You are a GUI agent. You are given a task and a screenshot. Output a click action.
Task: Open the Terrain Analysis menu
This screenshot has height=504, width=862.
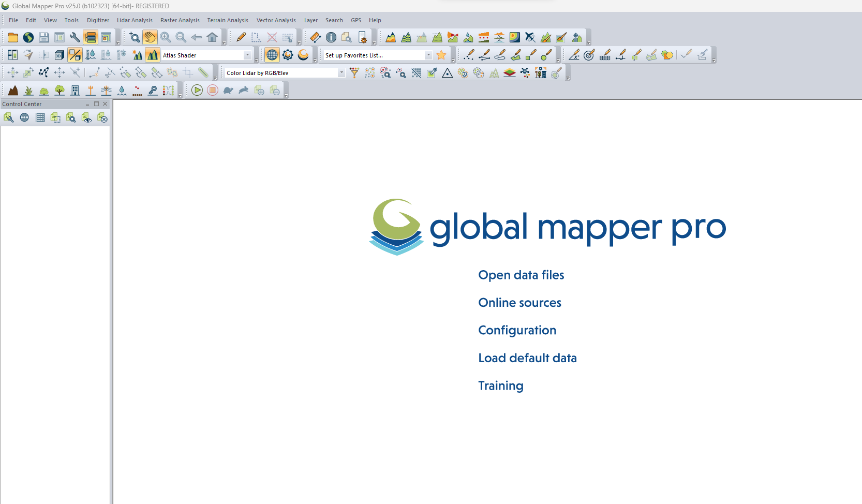point(228,20)
